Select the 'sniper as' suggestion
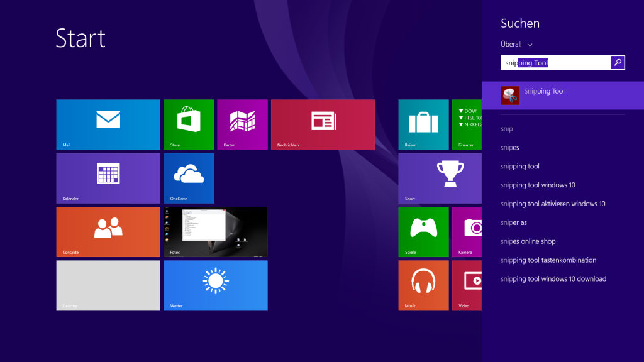The width and height of the screenshot is (644, 362). 514,222
